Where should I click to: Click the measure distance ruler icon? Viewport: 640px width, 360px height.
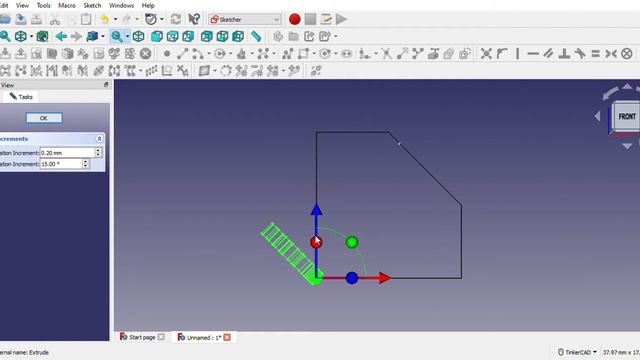pyautogui.click(x=256, y=36)
